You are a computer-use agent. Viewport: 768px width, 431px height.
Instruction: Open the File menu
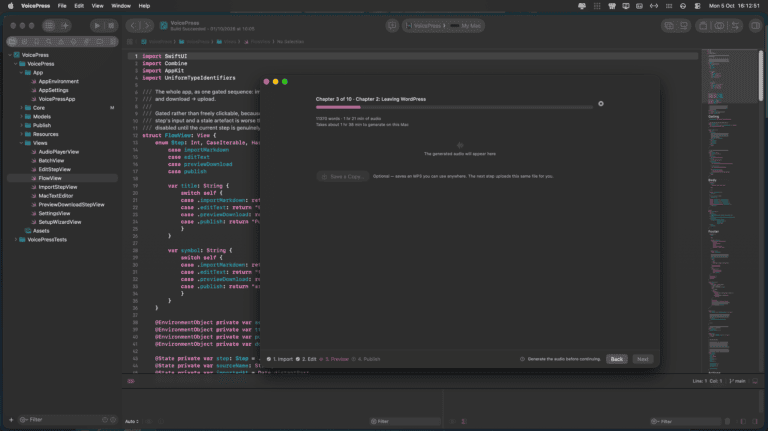pyautogui.click(x=62, y=6)
